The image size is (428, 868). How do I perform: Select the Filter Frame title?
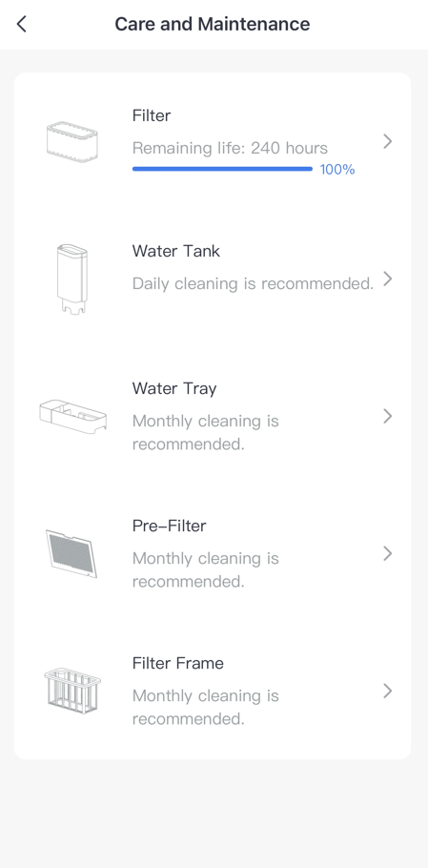tap(178, 663)
